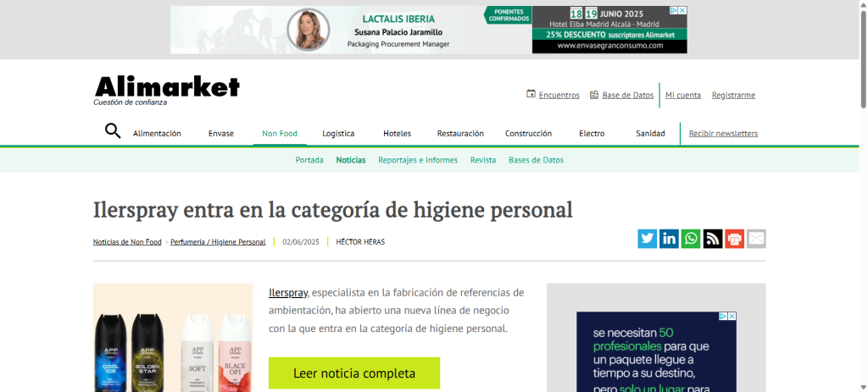Open the Hoteles section

(x=397, y=133)
